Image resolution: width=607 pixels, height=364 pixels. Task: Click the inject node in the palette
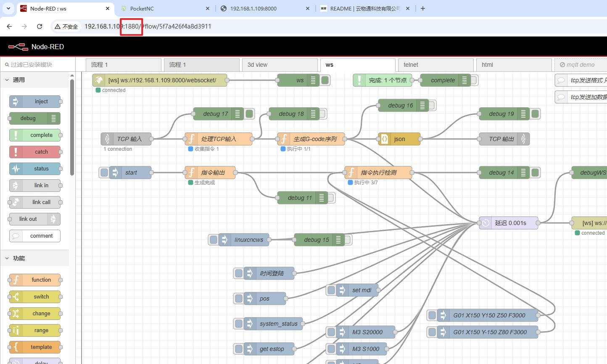35,102
